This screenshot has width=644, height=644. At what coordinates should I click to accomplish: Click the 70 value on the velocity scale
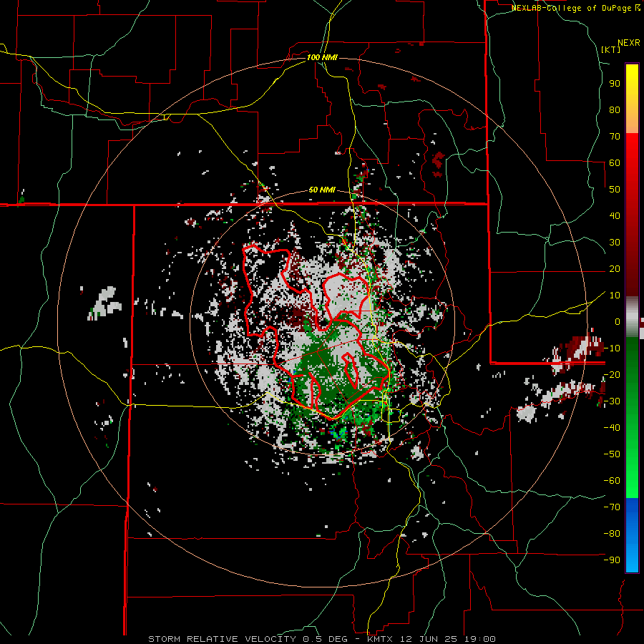pyautogui.click(x=615, y=137)
